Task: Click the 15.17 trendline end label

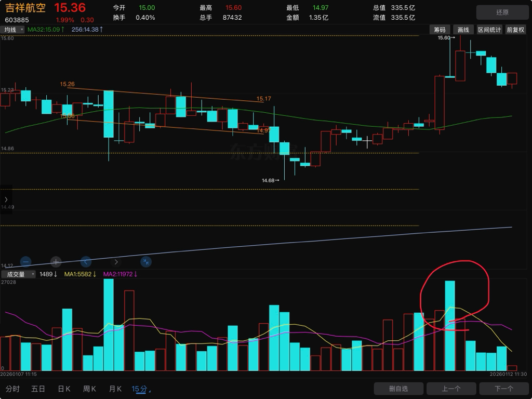Action: click(263, 99)
